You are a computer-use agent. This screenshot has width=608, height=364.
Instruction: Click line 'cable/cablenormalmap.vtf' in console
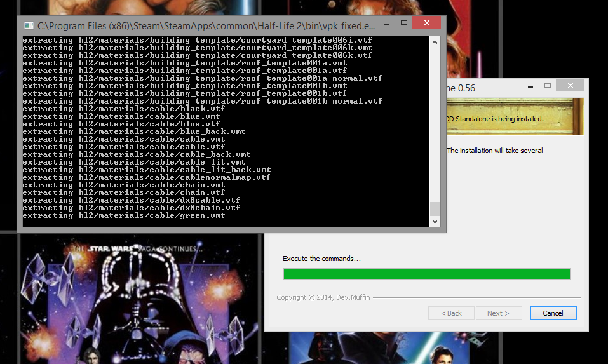pos(147,177)
